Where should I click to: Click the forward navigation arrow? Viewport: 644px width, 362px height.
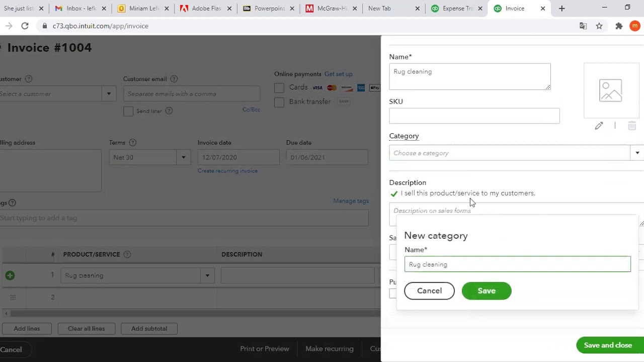(x=9, y=26)
